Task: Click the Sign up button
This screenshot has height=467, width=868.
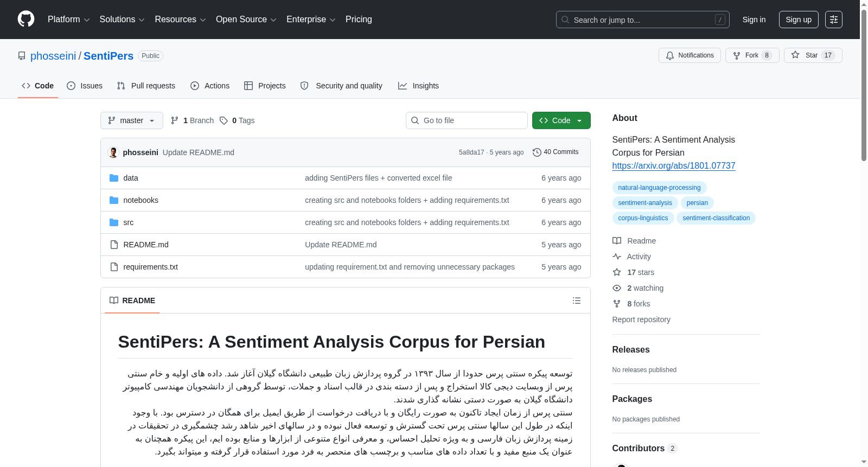Action: (x=799, y=20)
